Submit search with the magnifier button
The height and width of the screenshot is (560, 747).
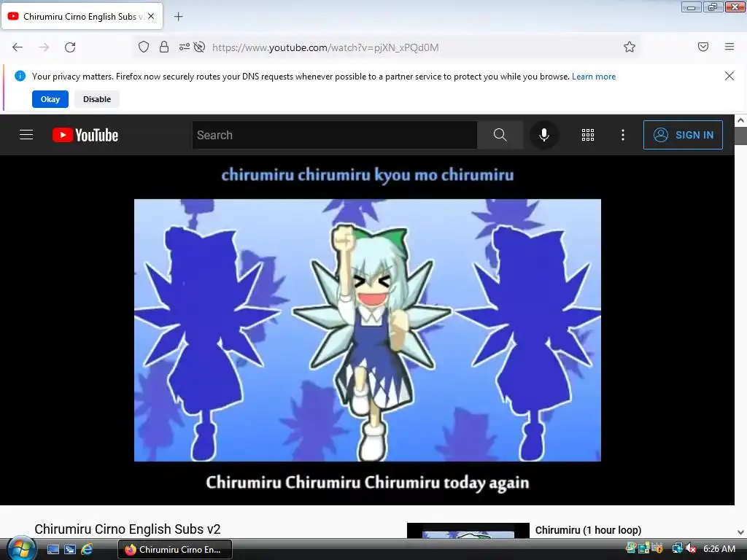coord(500,135)
